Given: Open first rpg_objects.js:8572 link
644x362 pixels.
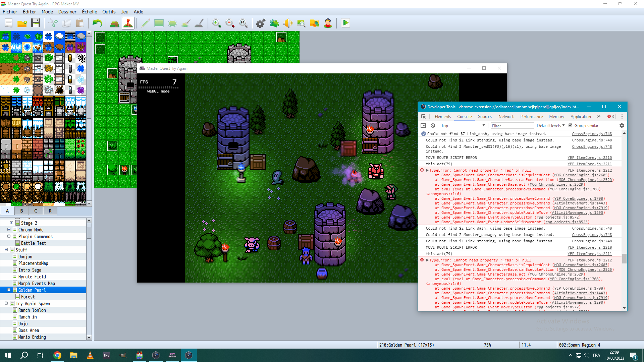Looking at the screenshot, I should coord(557,217).
